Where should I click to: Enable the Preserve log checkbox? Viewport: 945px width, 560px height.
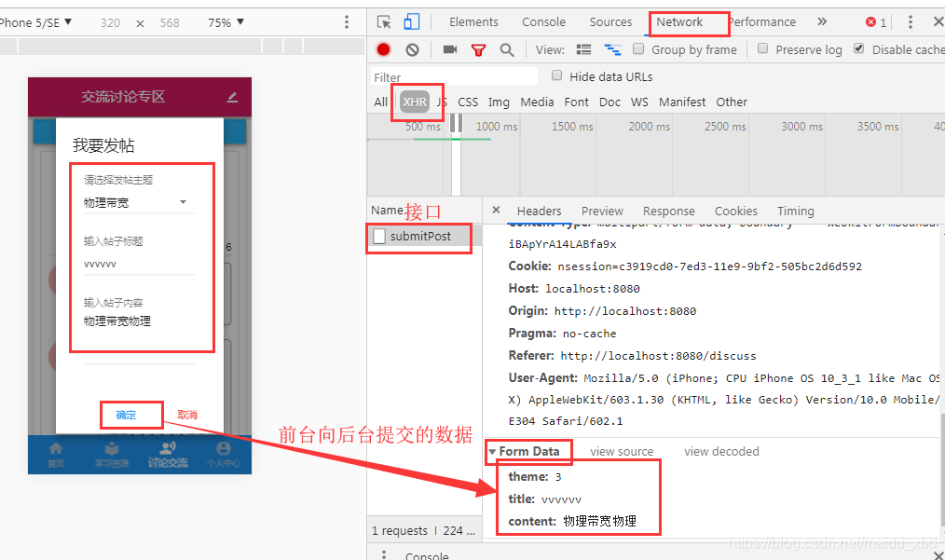point(763,48)
